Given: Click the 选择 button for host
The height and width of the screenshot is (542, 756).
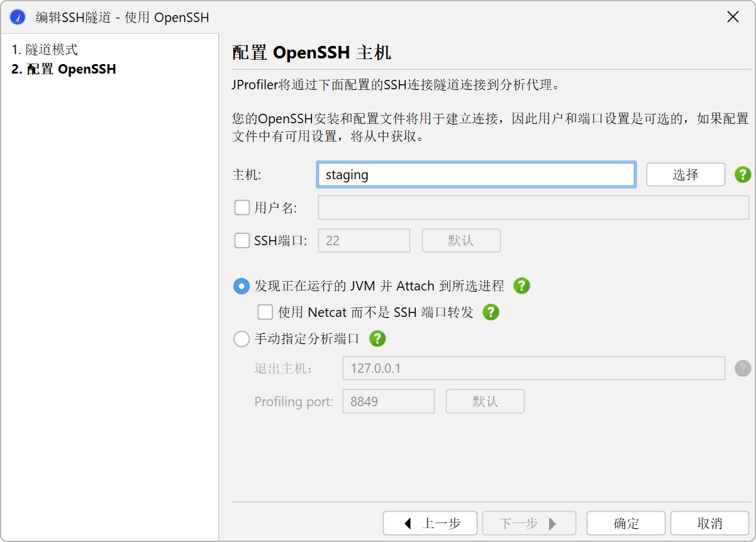Looking at the screenshot, I should click(686, 175).
